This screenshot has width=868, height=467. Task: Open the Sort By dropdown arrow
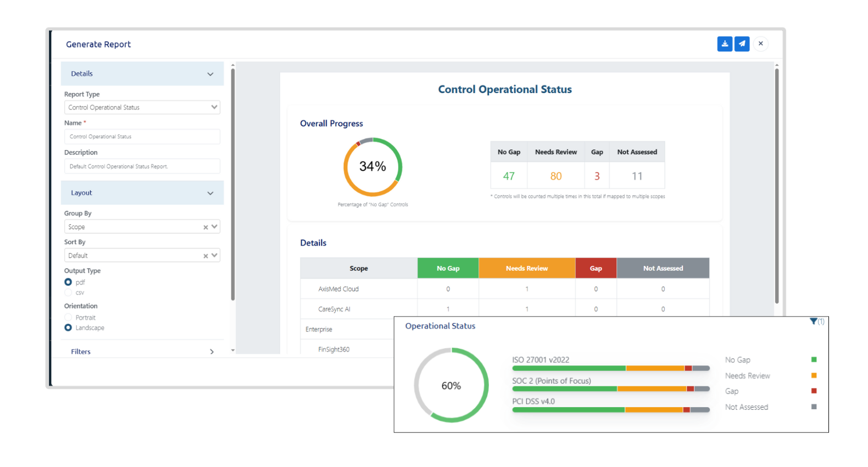click(214, 255)
